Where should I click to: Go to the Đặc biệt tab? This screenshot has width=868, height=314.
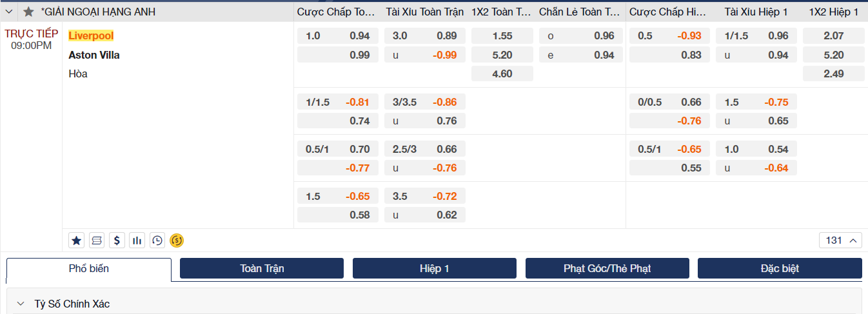(x=780, y=268)
